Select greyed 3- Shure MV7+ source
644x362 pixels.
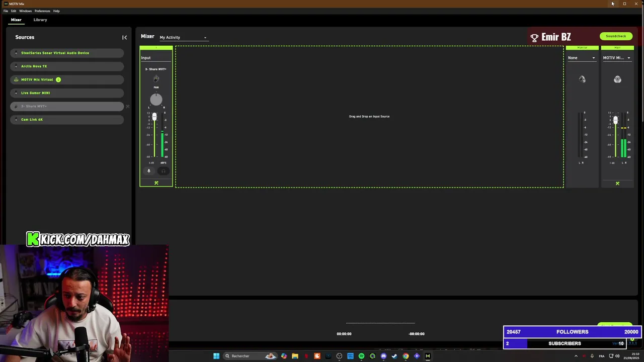tap(67, 106)
